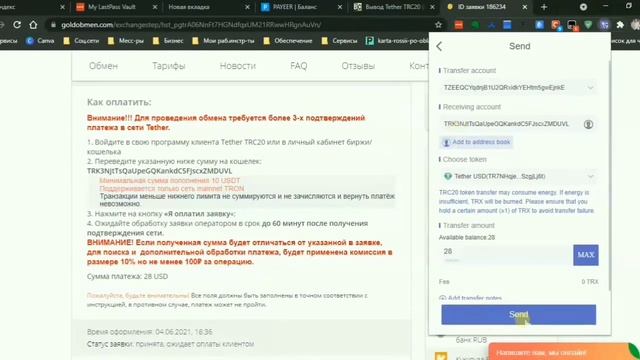The width and height of the screenshot is (640, 360).
Task: Click 'Сумма платежа: 28 USD' text
Action: [127, 276]
